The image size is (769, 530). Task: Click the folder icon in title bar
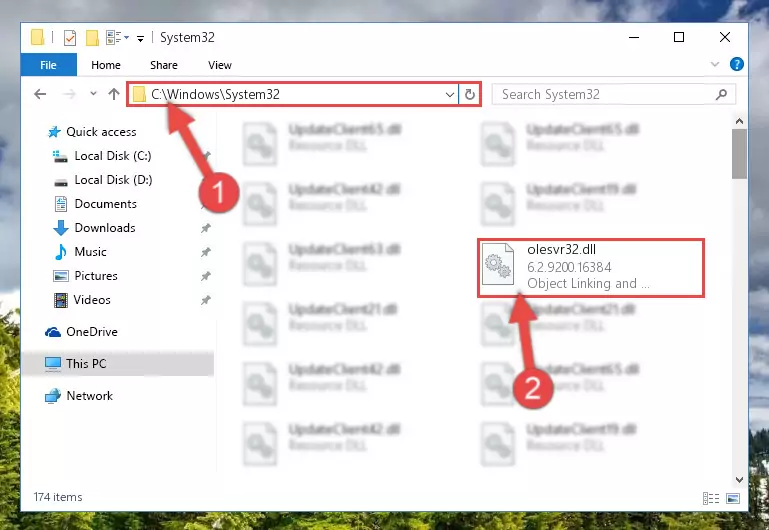click(37, 38)
